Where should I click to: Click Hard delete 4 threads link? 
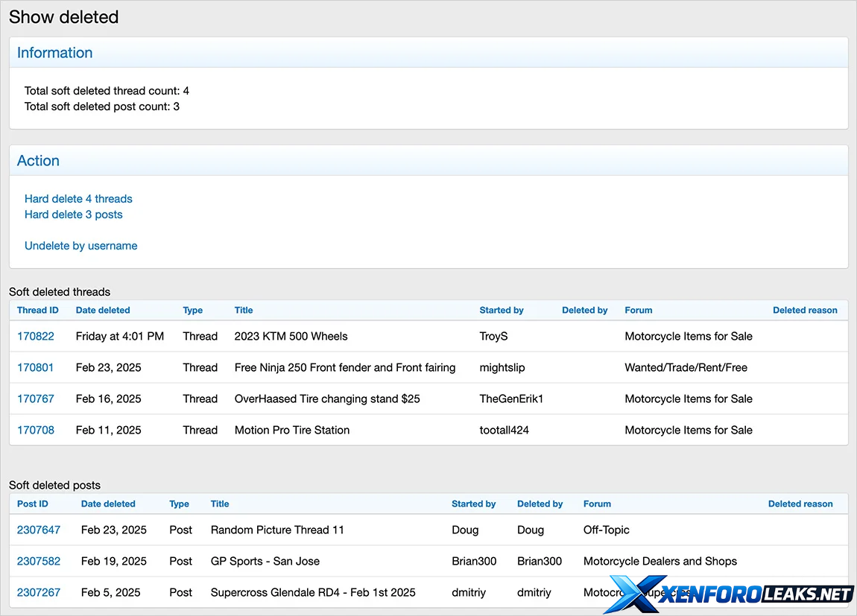78,199
